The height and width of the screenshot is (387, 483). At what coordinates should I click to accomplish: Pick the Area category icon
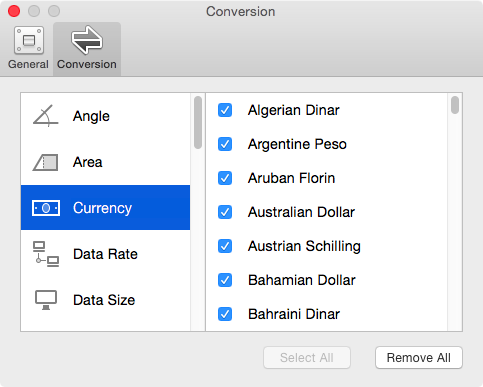coord(45,162)
